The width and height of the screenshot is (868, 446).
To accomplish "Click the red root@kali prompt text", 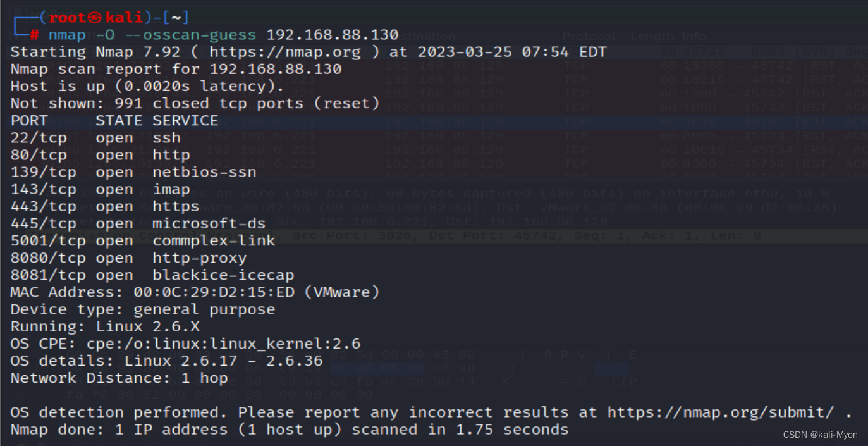I will point(96,17).
